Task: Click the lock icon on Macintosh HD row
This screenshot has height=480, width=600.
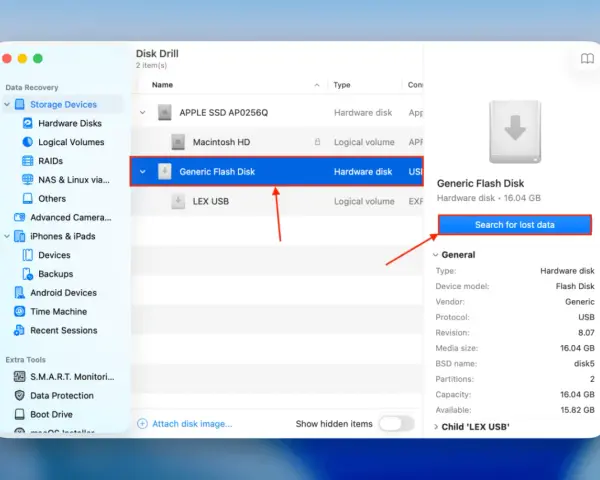Action: coord(317,142)
